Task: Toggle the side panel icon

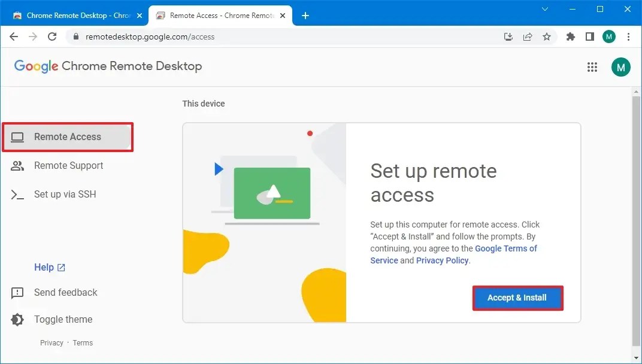Action: click(x=589, y=37)
